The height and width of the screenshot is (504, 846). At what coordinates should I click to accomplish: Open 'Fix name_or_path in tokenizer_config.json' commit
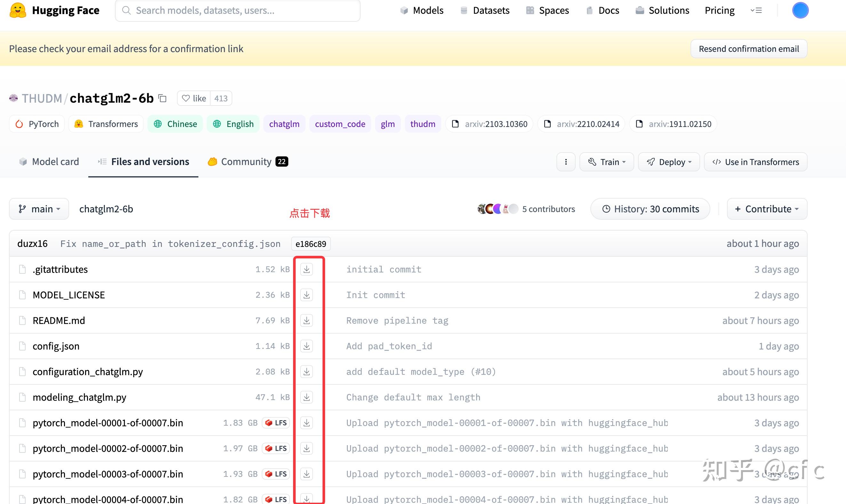(170, 244)
